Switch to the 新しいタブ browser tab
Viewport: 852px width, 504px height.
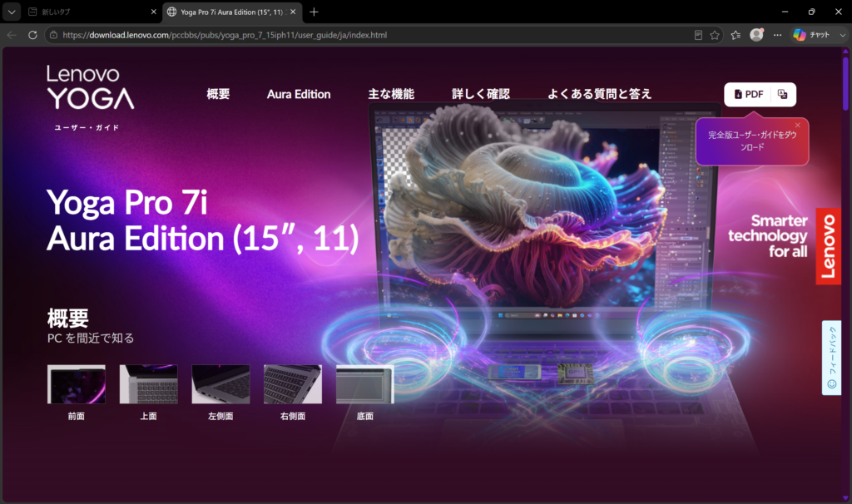[92, 12]
